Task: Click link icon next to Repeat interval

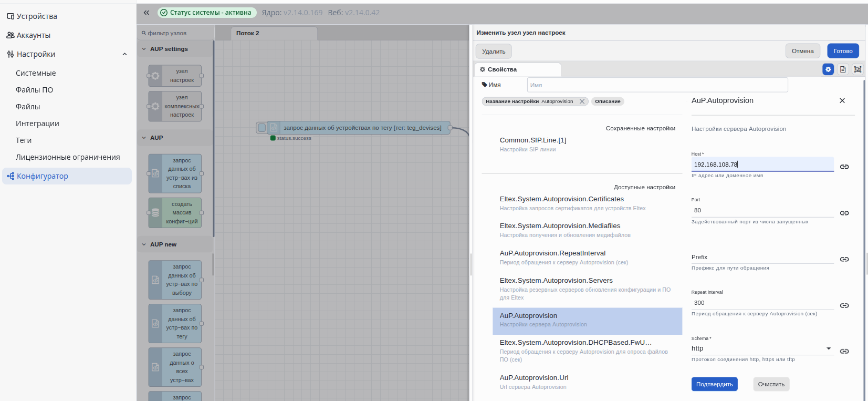Action: [844, 305]
